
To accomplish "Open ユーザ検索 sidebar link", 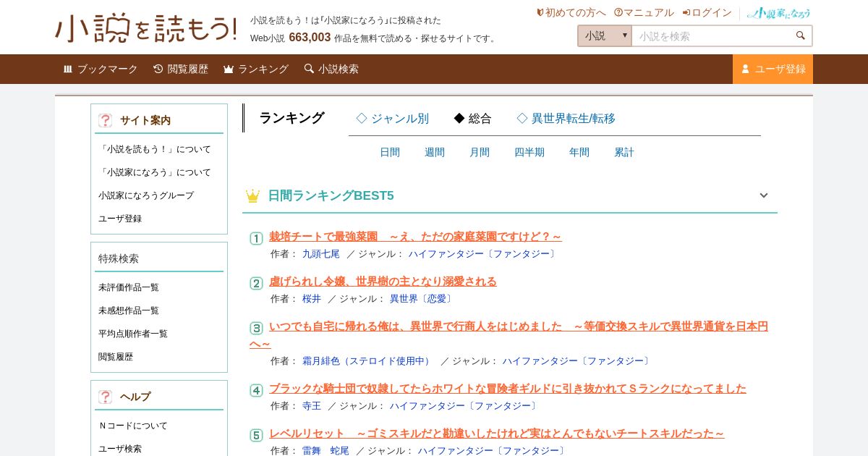I will tap(120, 449).
